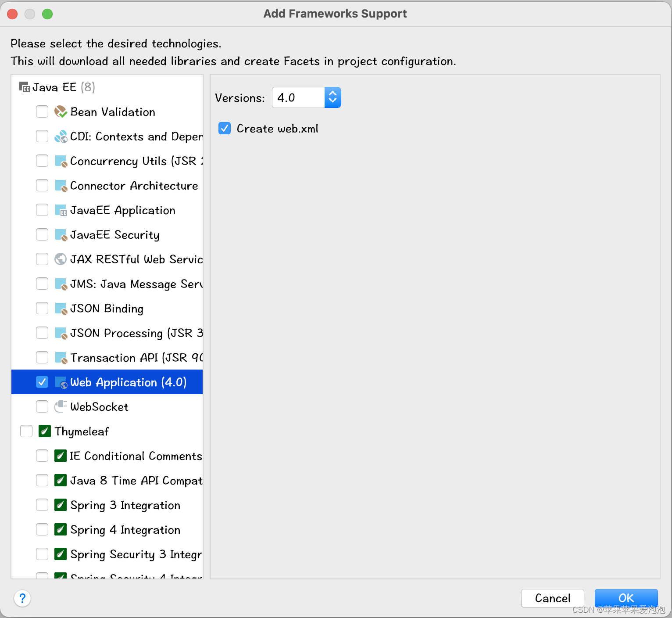The image size is (672, 618).
Task: Toggle the Create web.xml checkbox
Action: coord(225,128)
